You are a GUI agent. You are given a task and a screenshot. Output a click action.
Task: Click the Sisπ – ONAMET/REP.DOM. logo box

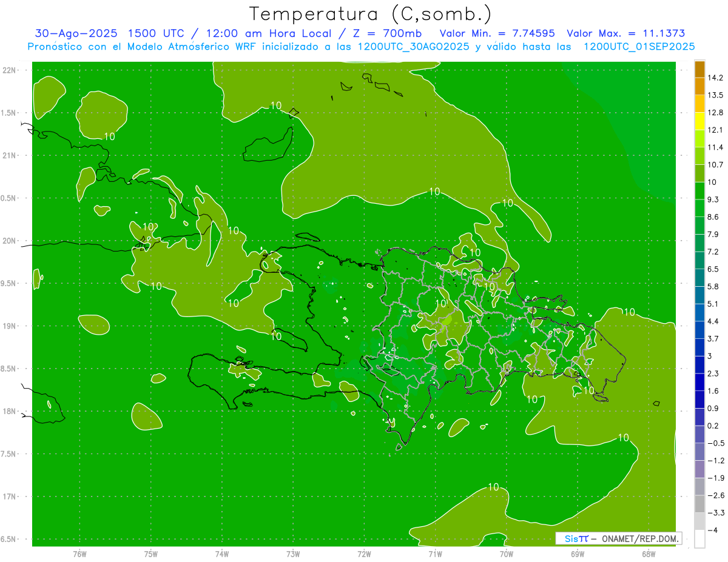tap(618, 538)
